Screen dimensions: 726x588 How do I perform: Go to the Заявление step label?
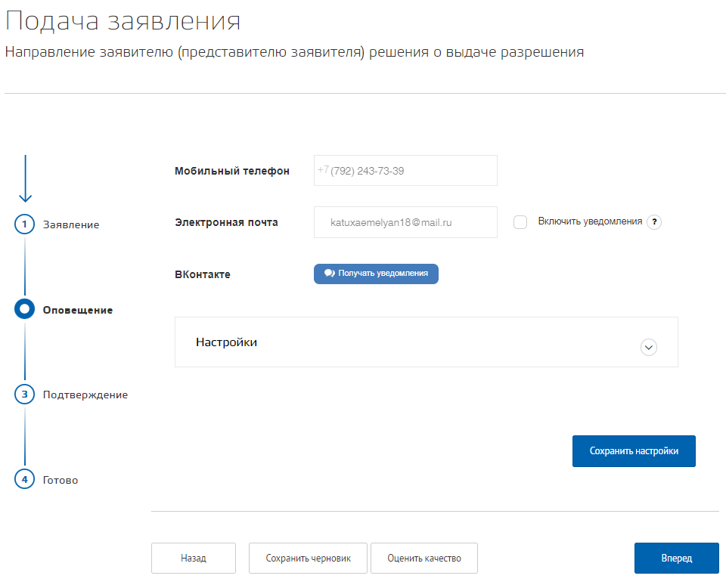pyautogui.click(x=71, y=224)
